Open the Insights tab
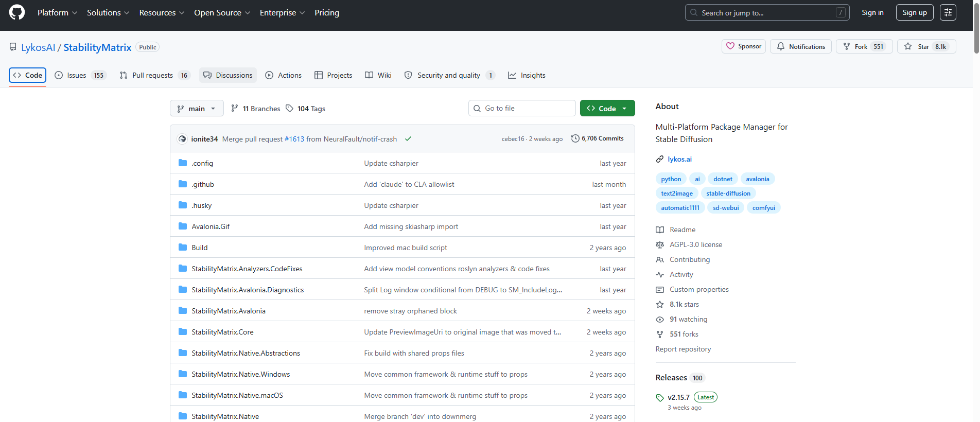 coord(527,75)
